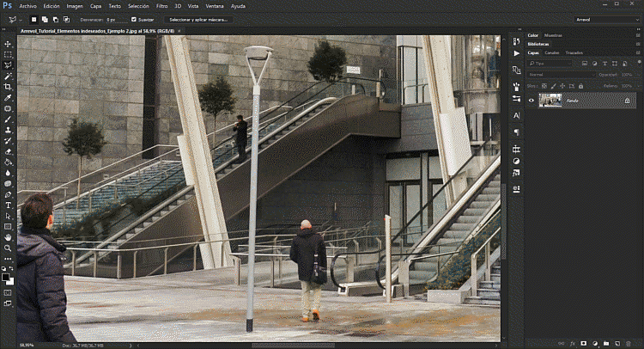Select the Magic Wand tool
Viewport: 644px width, 349px height.
8,76
